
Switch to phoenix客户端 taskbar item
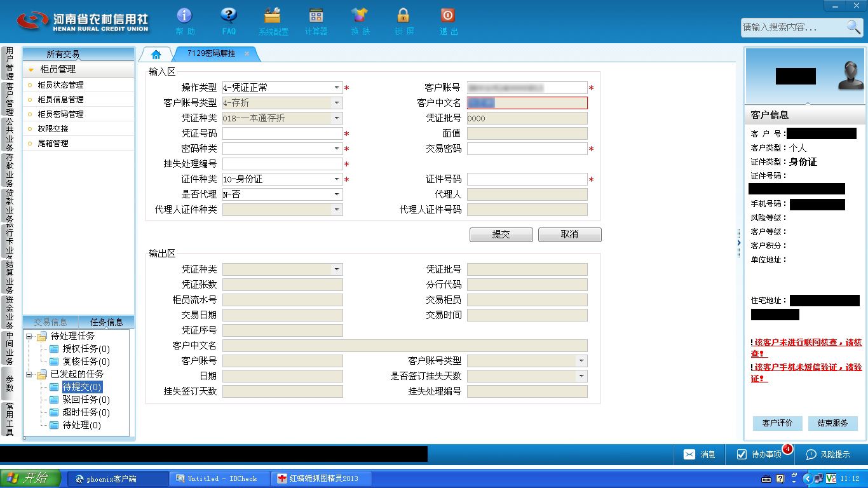click(x=118, y=478)
